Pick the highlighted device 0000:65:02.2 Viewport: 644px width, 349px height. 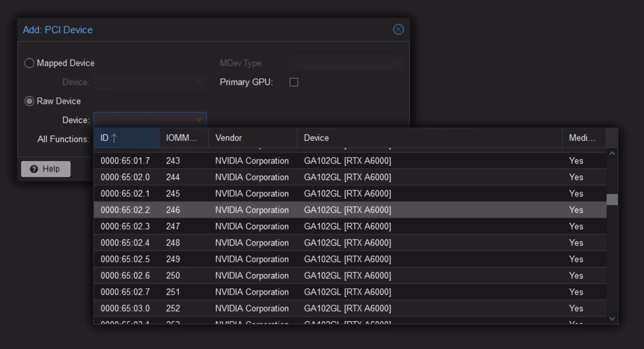pyautogui.click(x=125, y=210)
